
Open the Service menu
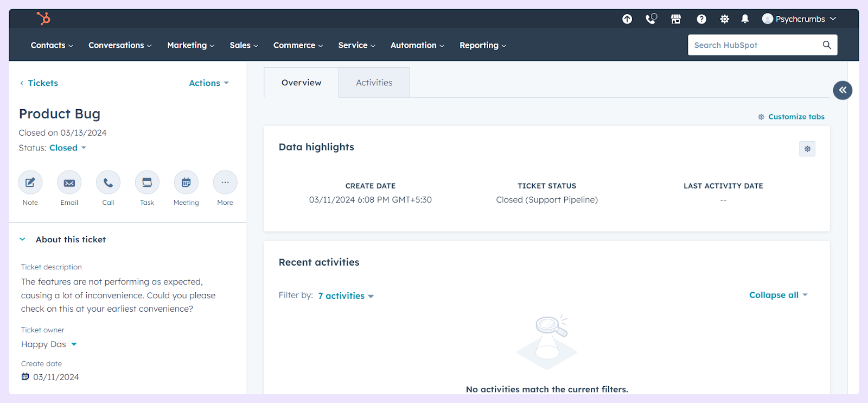356,45
